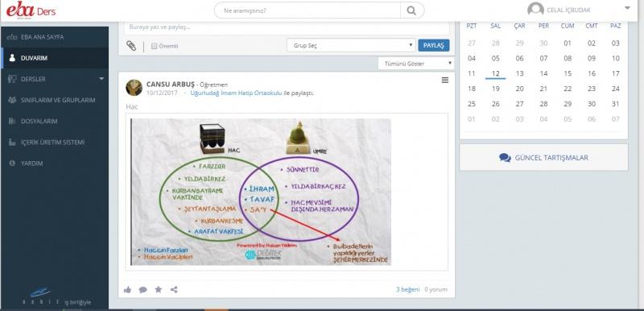
Task: Open comments with the speech bubble icon
Action: [143, 289]
